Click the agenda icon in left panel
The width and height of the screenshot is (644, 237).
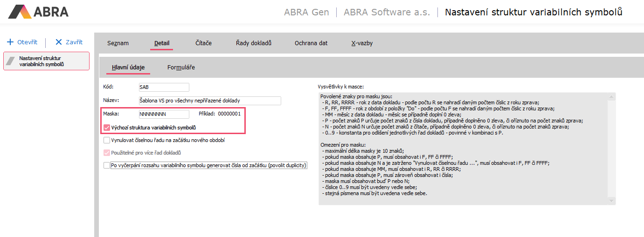pyautogui.click(x=11, y=61)
